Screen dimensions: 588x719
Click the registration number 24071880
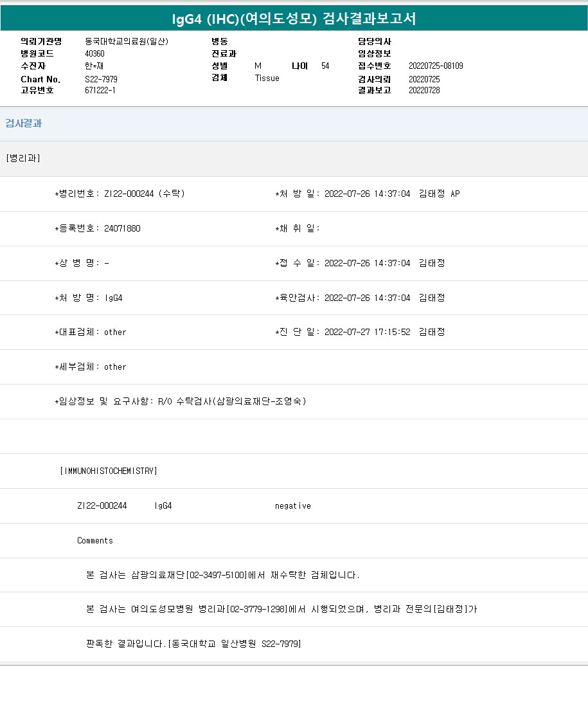pos(122,228)
